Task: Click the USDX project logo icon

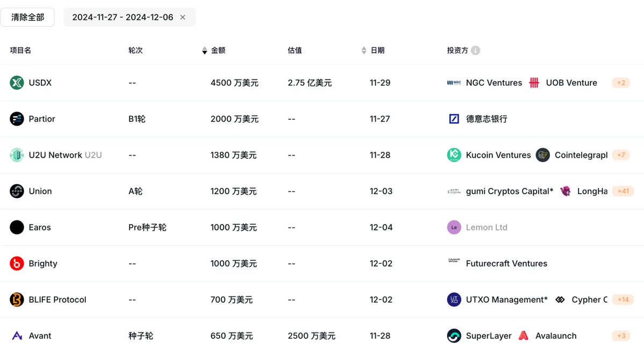Action: tap(17, 83)
